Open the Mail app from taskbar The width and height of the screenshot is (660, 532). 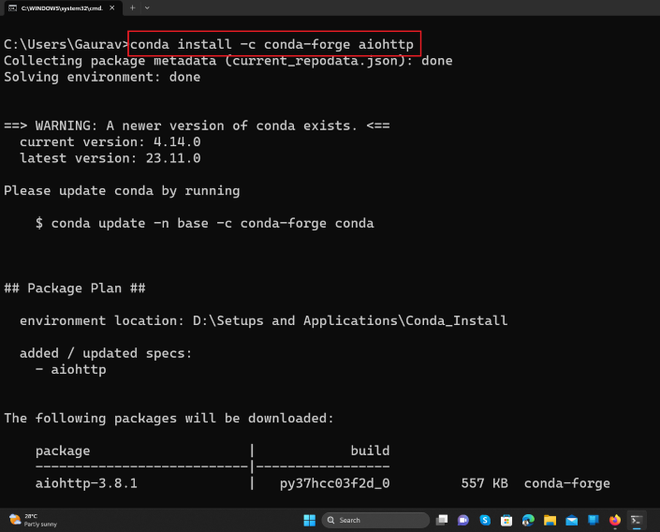(572, 520)
